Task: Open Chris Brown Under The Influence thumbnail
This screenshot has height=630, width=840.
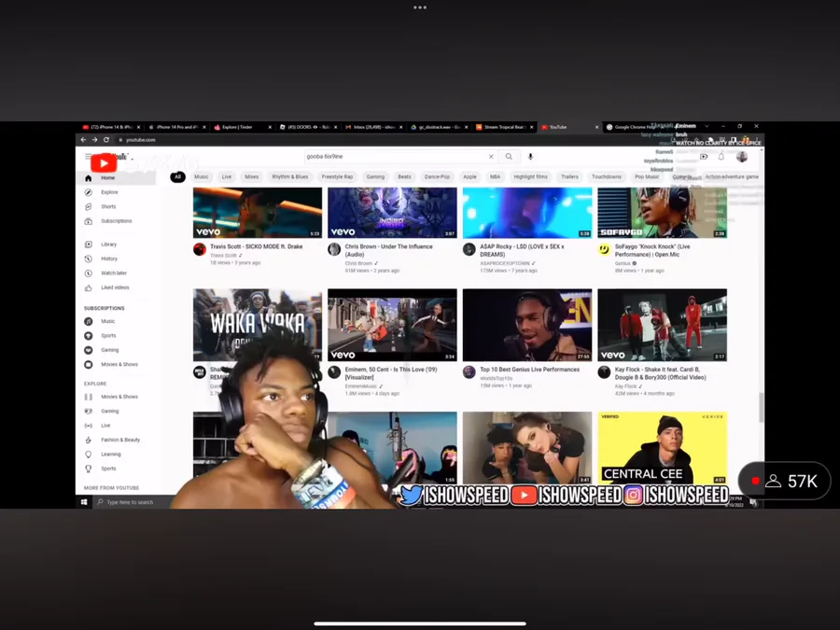Action: [x=392, y=213]
